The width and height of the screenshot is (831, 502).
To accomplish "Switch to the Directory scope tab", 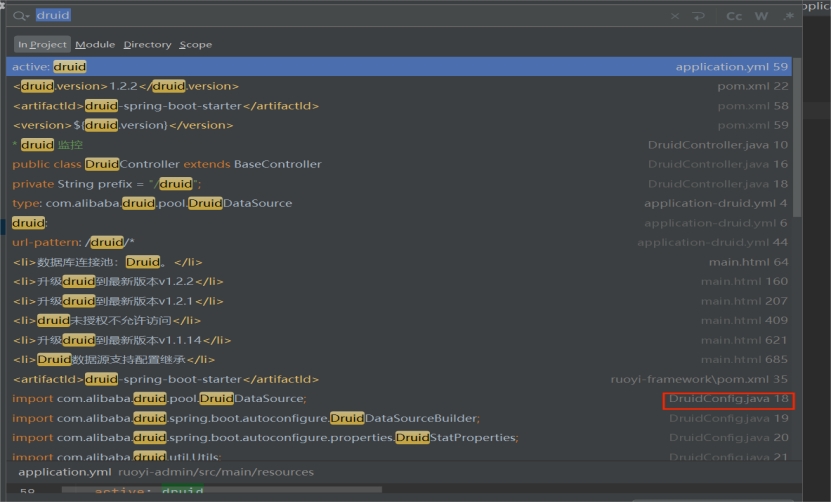I will (x=147, y=45).
